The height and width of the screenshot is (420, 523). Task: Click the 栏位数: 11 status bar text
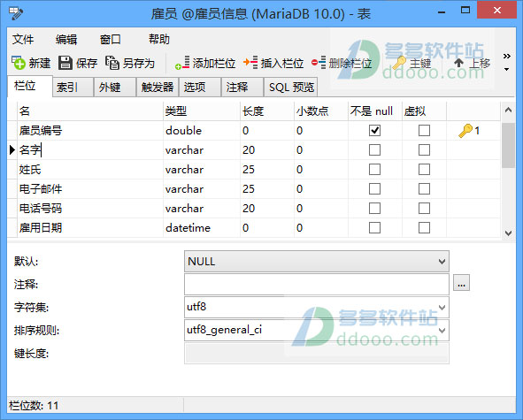(x=34, y=406)
